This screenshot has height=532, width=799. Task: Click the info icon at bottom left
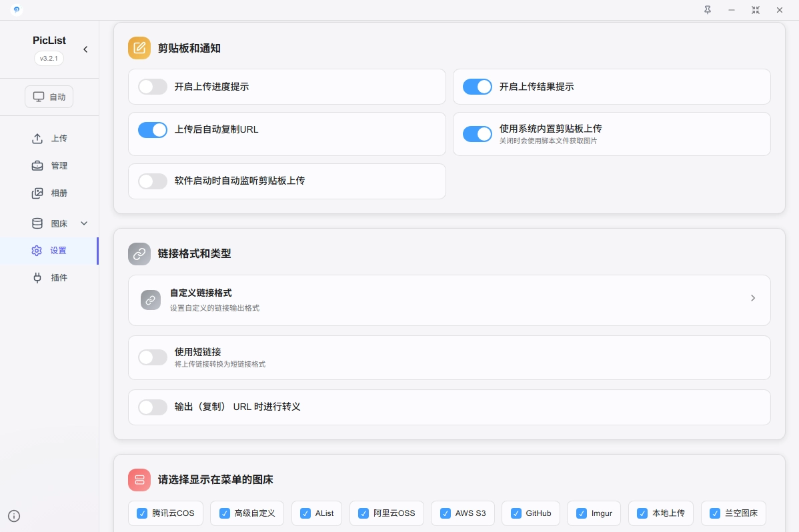(x=14, y=515)
